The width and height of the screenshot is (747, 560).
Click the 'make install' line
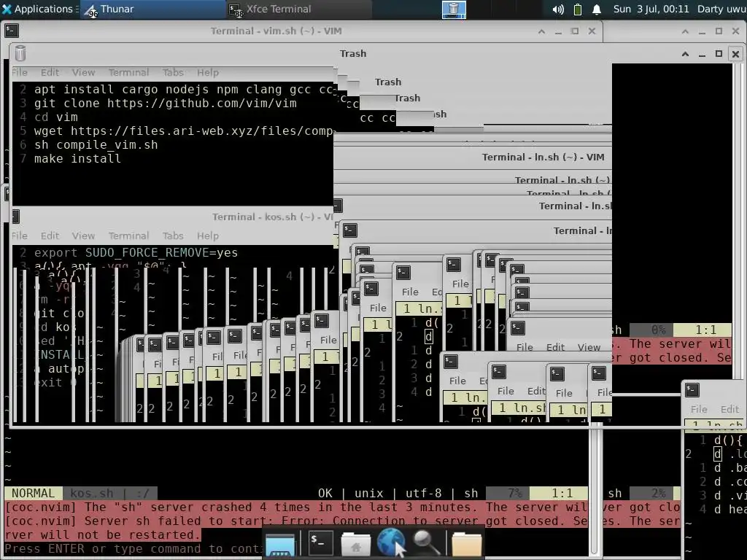(77, 158)
